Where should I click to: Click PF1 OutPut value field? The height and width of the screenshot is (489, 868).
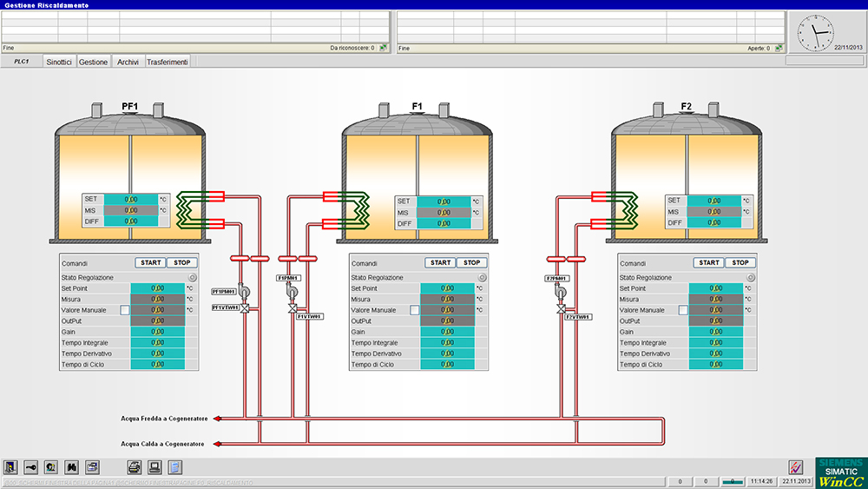(158, 320)
